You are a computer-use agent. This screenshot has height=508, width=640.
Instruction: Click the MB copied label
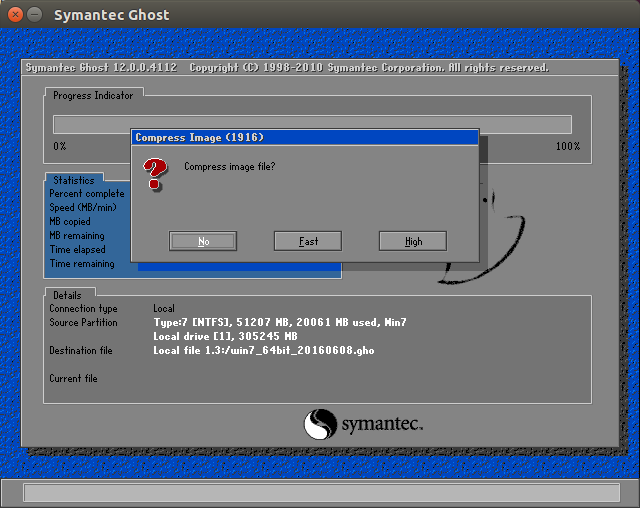(x=70, y=222)
